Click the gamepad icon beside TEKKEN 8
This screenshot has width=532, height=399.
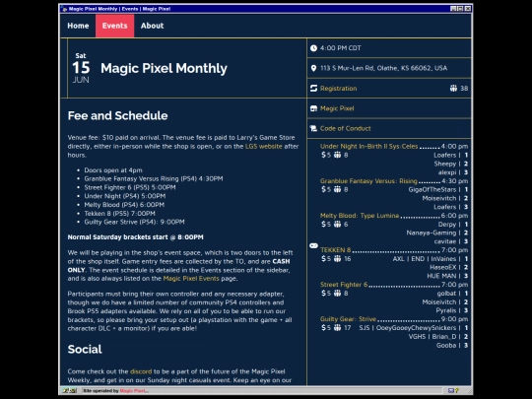313,245
